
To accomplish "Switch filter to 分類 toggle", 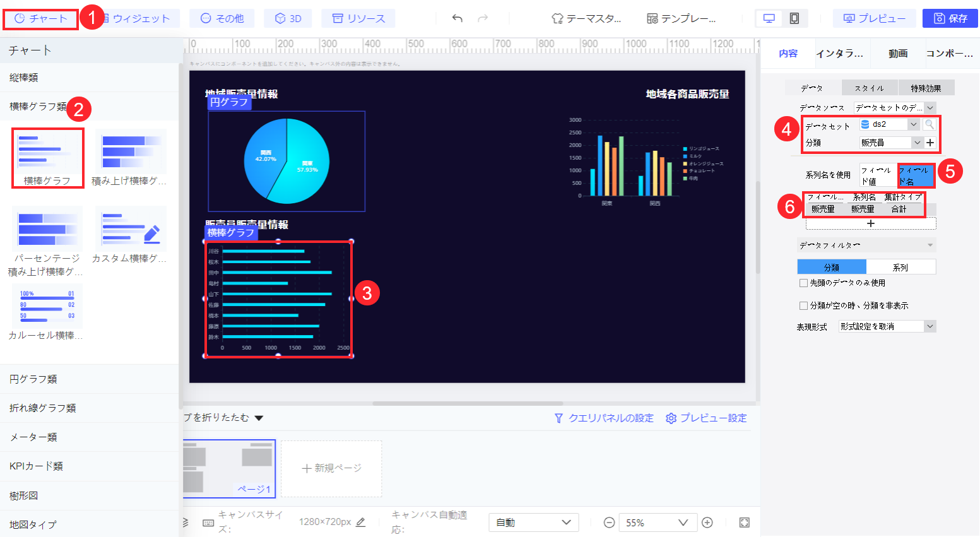I will click(832, 267).
